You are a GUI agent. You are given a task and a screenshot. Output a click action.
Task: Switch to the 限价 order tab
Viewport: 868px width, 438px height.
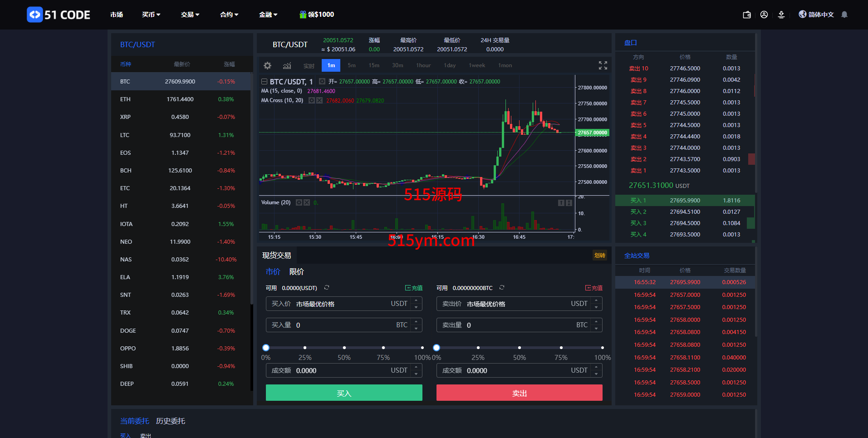point(297,272)
